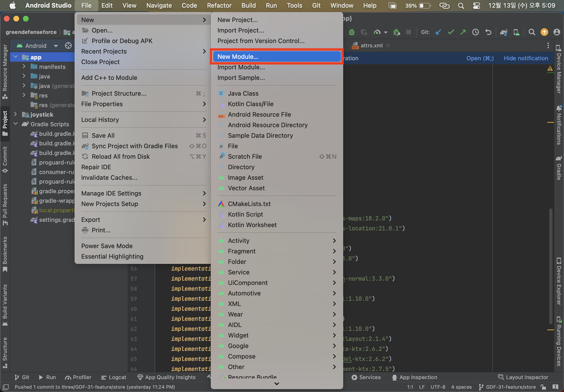Expand the manifests folder in tree
This screenshot has height=392, width=564.
pyautogui.click(x=24, y=66)
